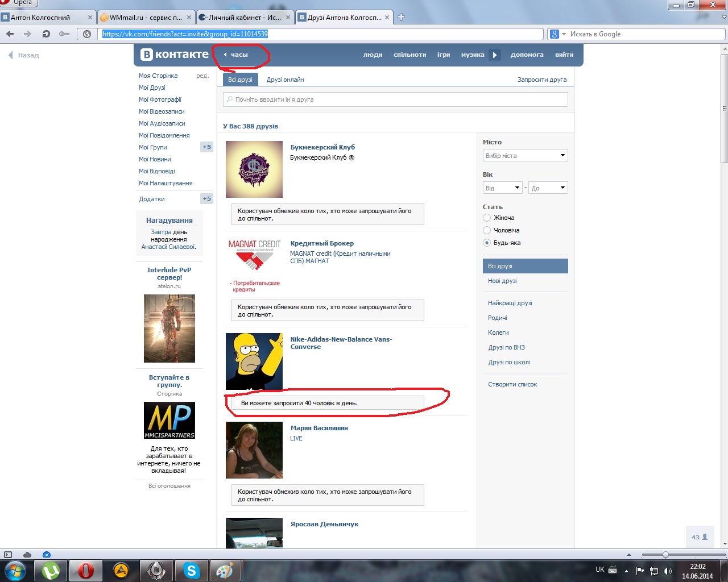The width and height of the screenshot is (728, 582).
Task: Click the Action Center flag icon
Action: [x=640, y=571]
